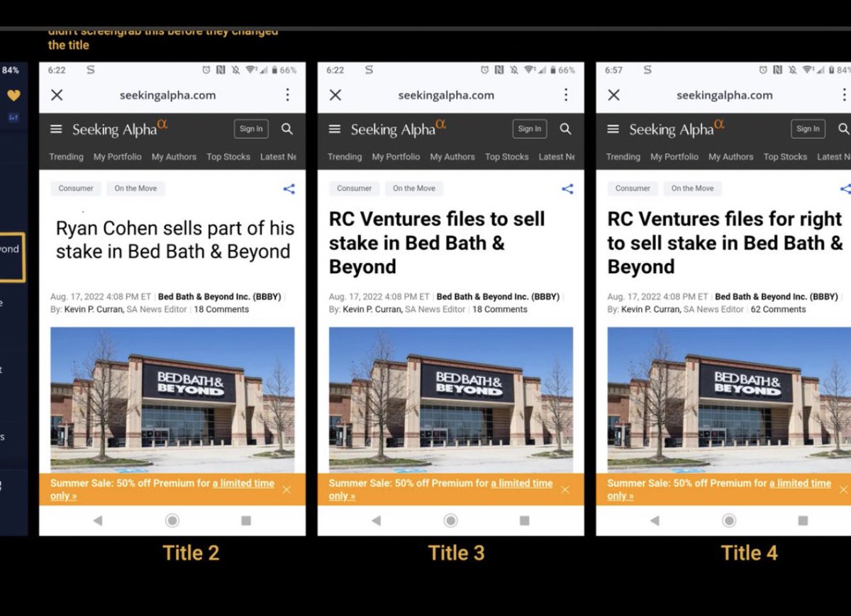Open 18 Comments link in Title 3 screenshot
This screenshot has width=851, height=616.
coord(500,310)
